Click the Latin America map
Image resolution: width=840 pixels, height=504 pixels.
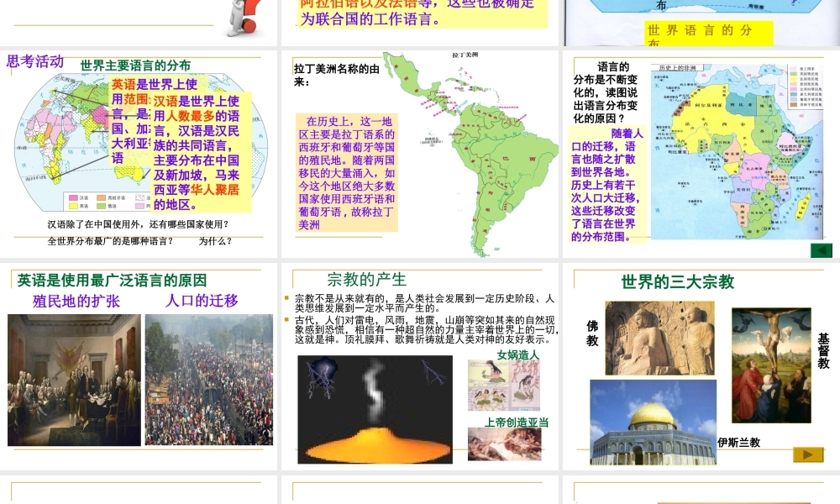pos(471,155)
